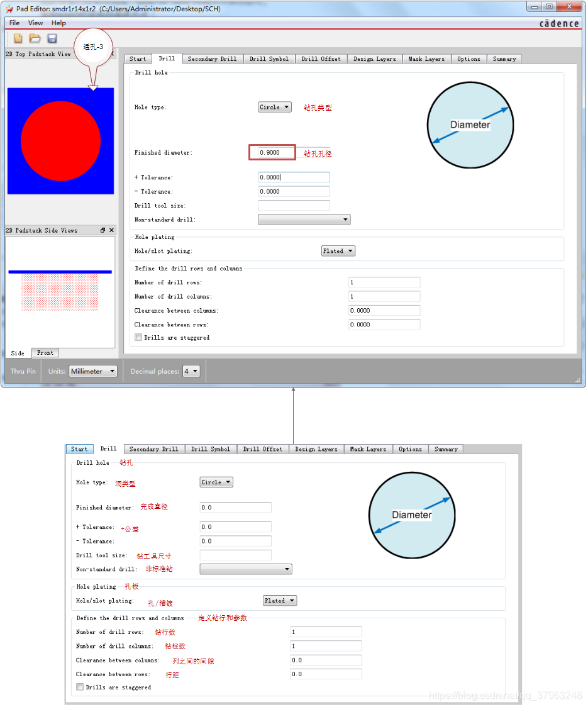The width and height of the screenshot is (588, 707).
Task: Open the Drill Symbol tab in Pad Editor
Action: [x=269, y=59]
